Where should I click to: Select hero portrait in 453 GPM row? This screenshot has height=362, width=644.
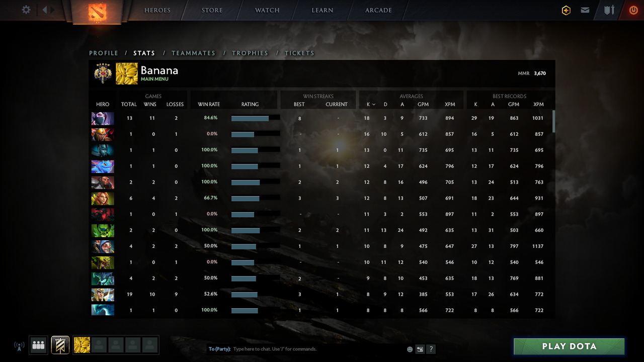click(x=103, y=279)
